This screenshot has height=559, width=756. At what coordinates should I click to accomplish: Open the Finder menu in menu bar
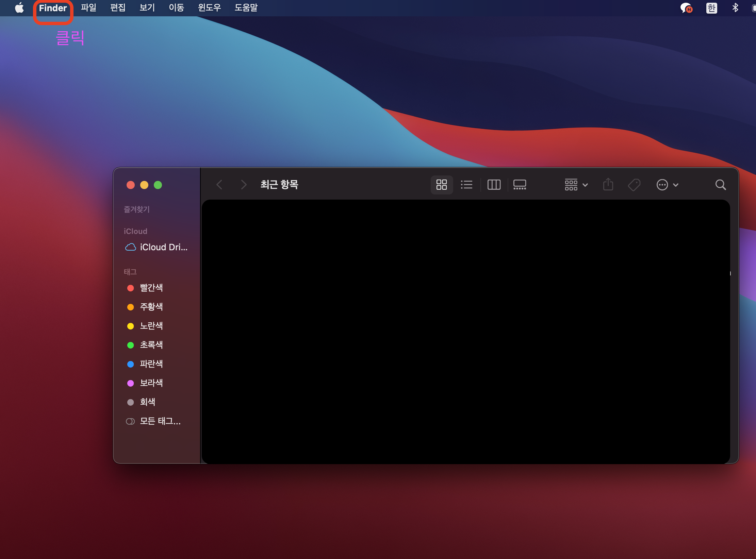coord(53,8)
